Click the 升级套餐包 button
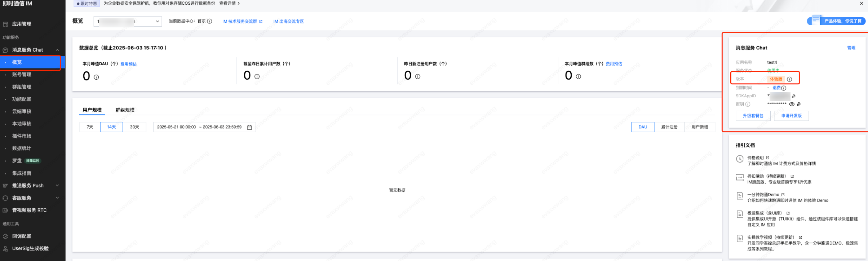 (x=753, y=116)
